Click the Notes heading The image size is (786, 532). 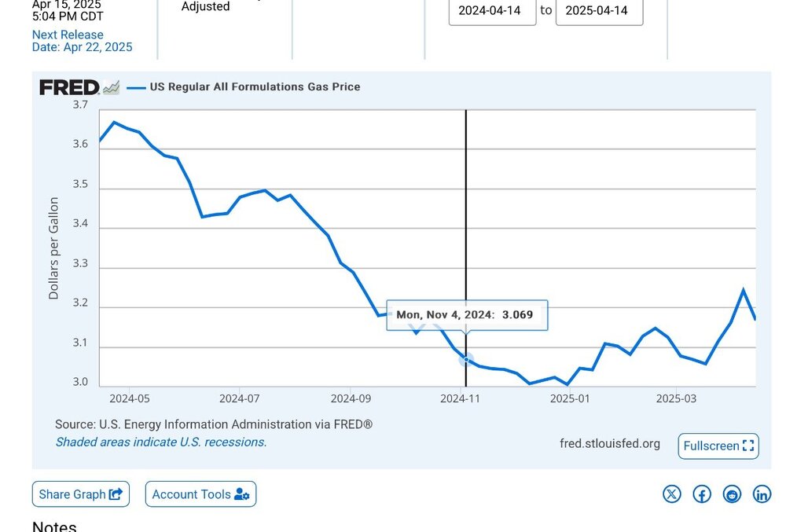[54, 526]
